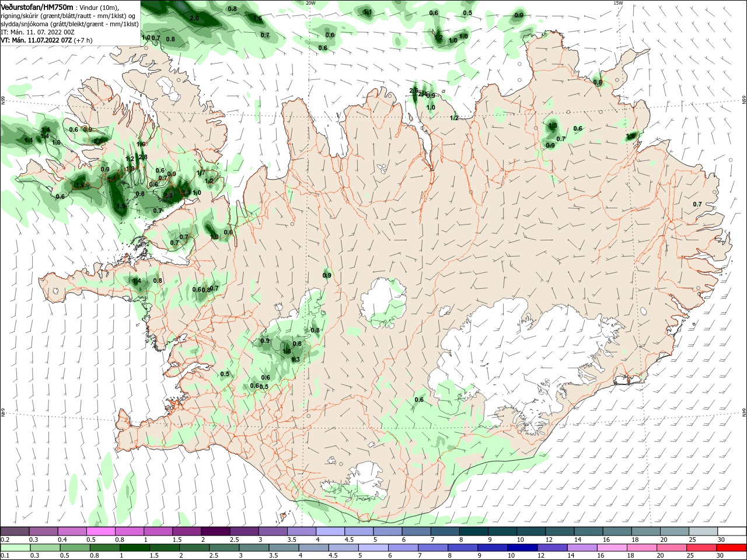The width and height of the screenshot is (747, 560).
Task: Click the 0.7 value near the east coast
Action: 697,204
